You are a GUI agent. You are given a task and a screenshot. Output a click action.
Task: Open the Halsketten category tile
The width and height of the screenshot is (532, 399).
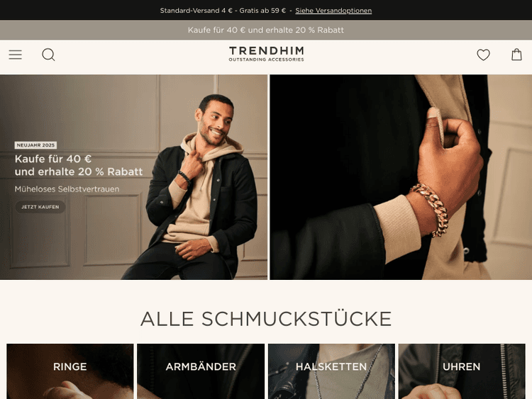point(331,371)
